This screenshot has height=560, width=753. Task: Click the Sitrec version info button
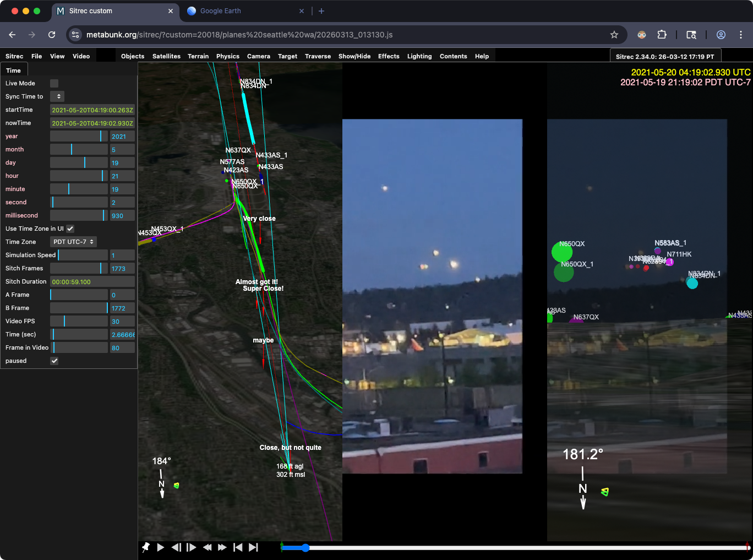tap(665, 56)
